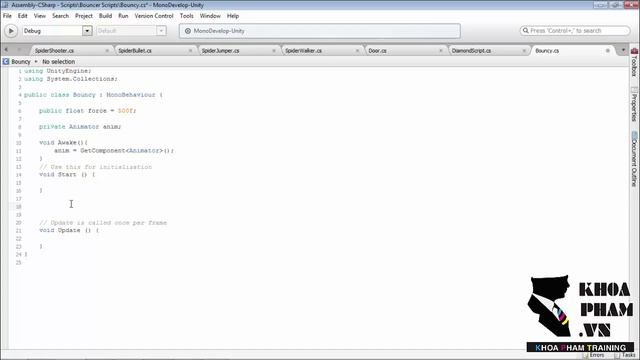Close the SpiderBullet.cs tab
The width and height of the screenshot is (640, 360).
(x=190, y=51)
